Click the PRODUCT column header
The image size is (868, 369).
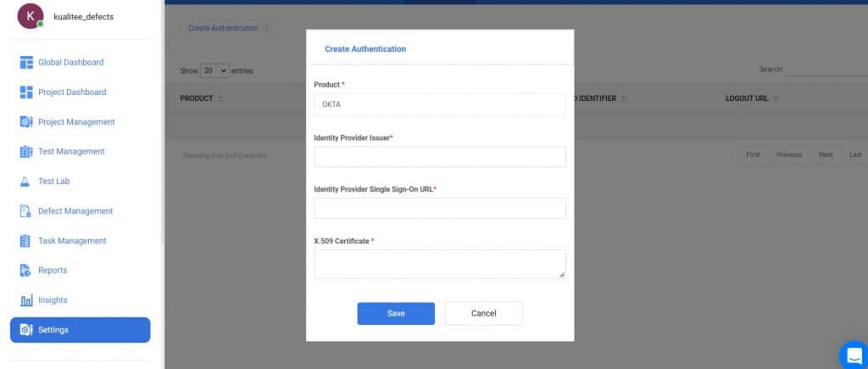click(197, 98)
